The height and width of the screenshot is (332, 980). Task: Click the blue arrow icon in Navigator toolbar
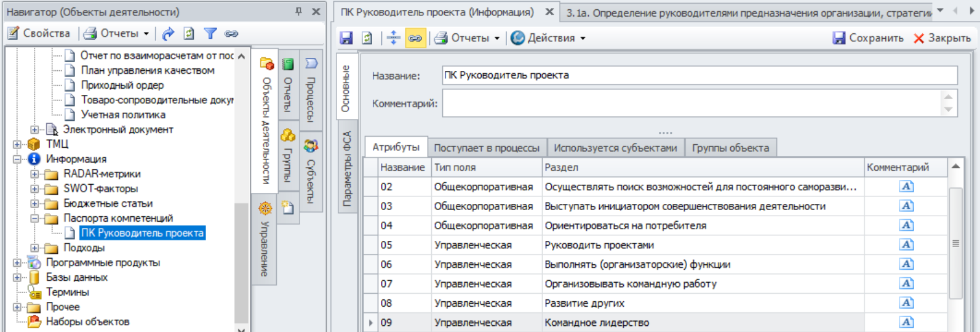click(x=168, y=34)
